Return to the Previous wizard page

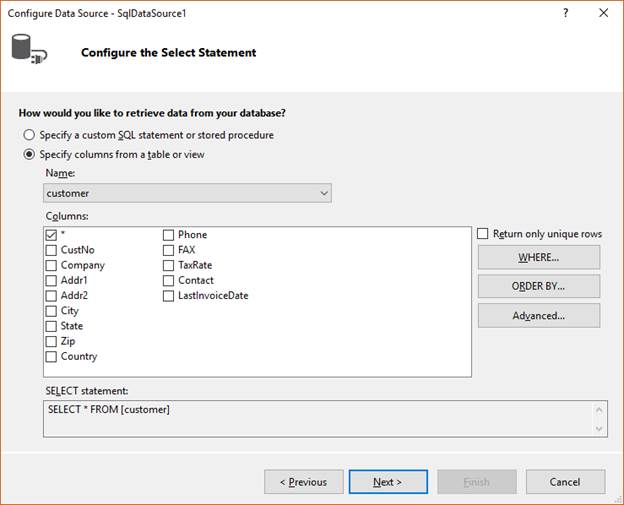304,482
